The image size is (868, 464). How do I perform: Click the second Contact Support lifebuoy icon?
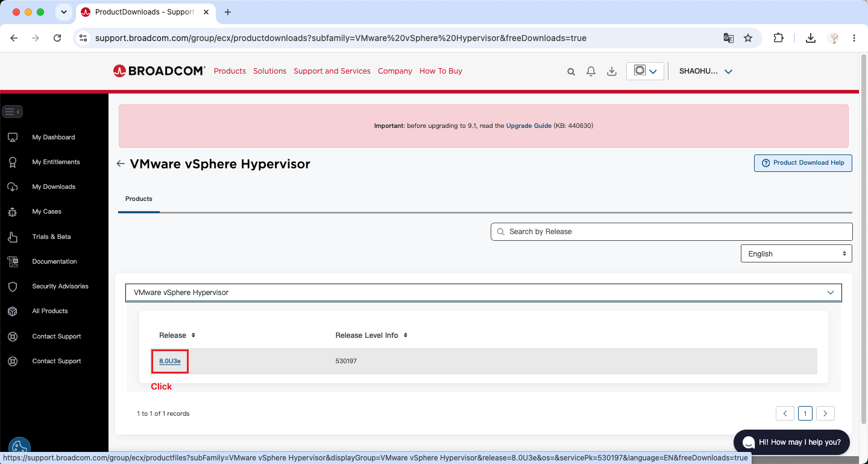coord(12,361)
